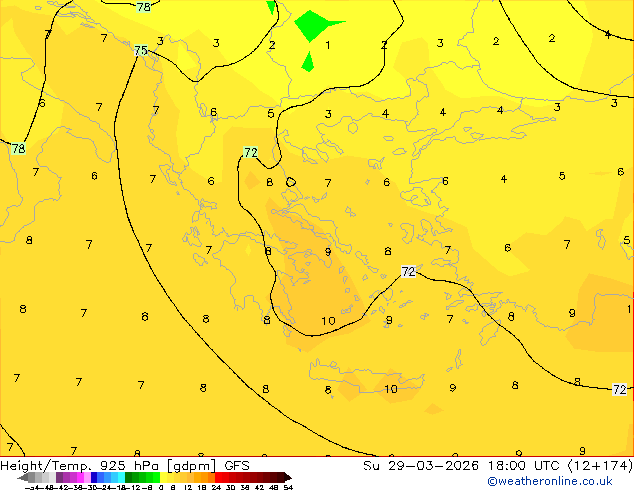Click the small closed circle contour
The width and height of the screenshot is (634, 490).
(x=290, y=182)
